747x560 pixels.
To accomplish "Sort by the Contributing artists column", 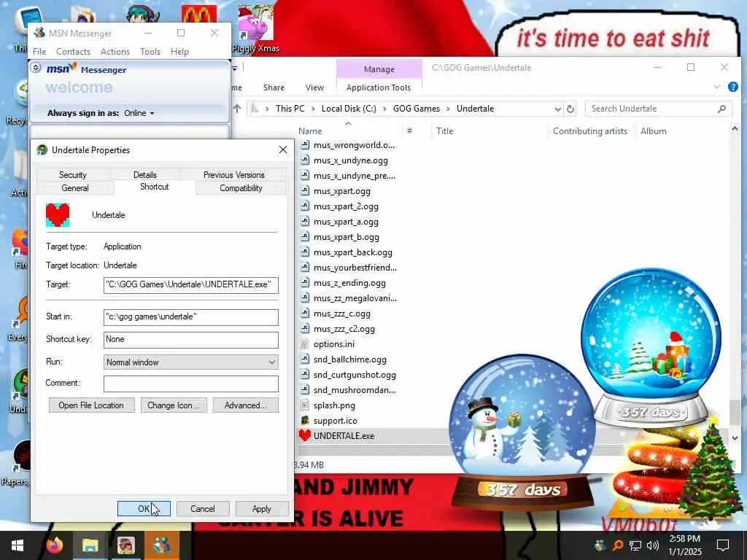I will [x=590, y=131].
